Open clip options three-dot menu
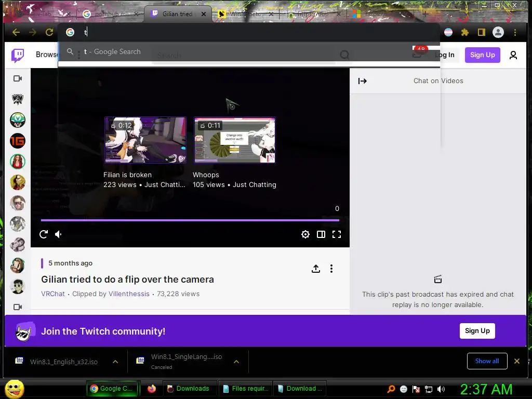 pyautogui.click(x=331, y=269)
